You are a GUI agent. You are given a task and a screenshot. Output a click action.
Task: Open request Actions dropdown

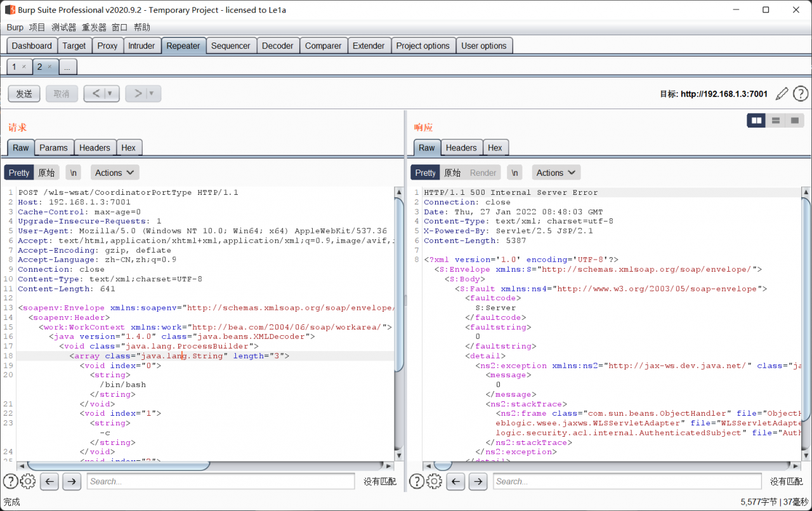tap(115, 173)
